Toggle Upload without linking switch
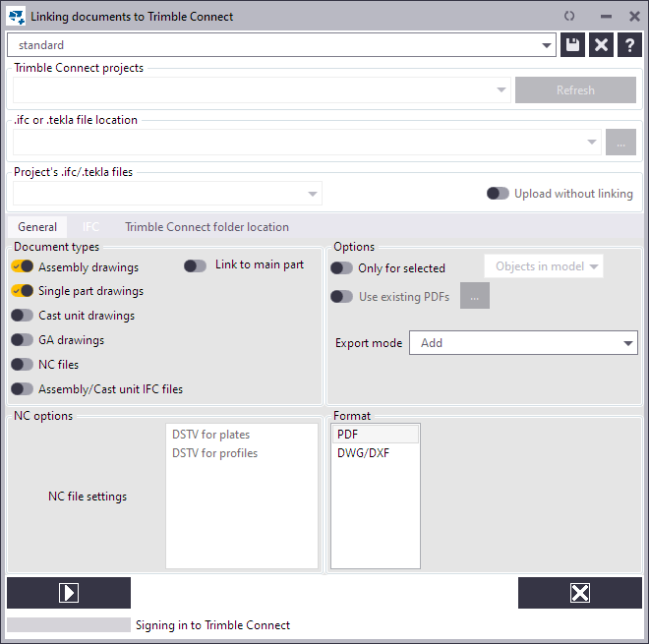649x644 pixels. (x=498, y=194)
